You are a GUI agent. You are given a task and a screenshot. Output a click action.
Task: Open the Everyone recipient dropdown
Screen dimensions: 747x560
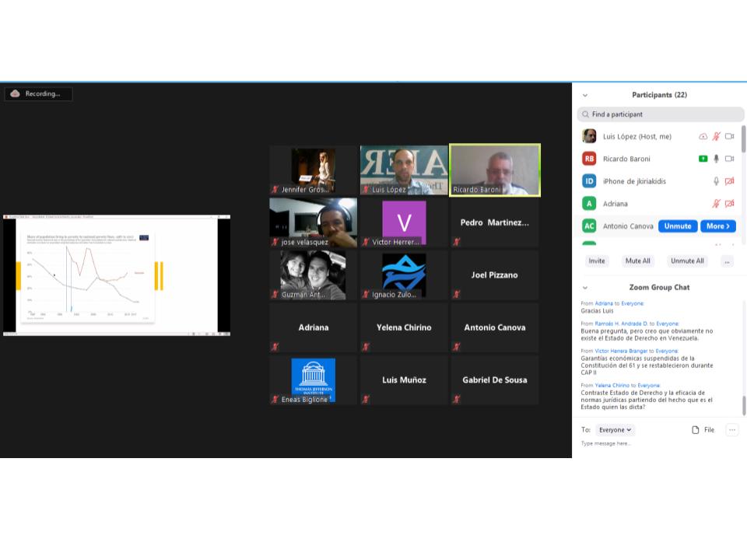tap(615, 430)
